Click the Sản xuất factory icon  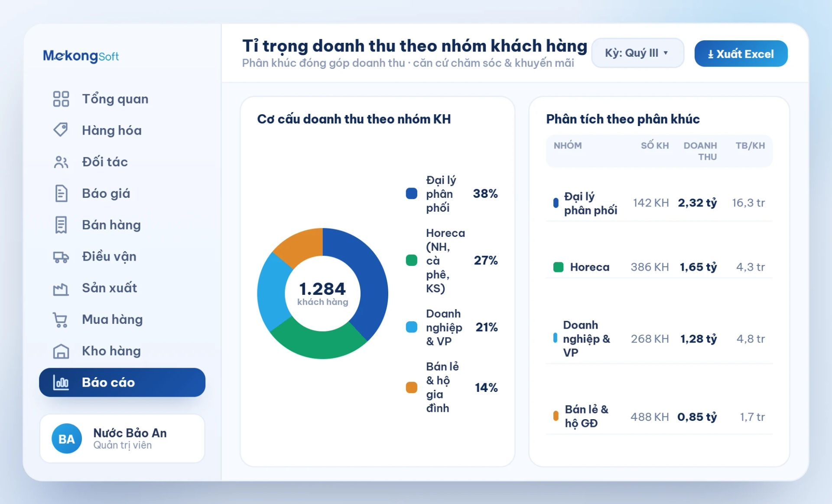click(61, 288)
